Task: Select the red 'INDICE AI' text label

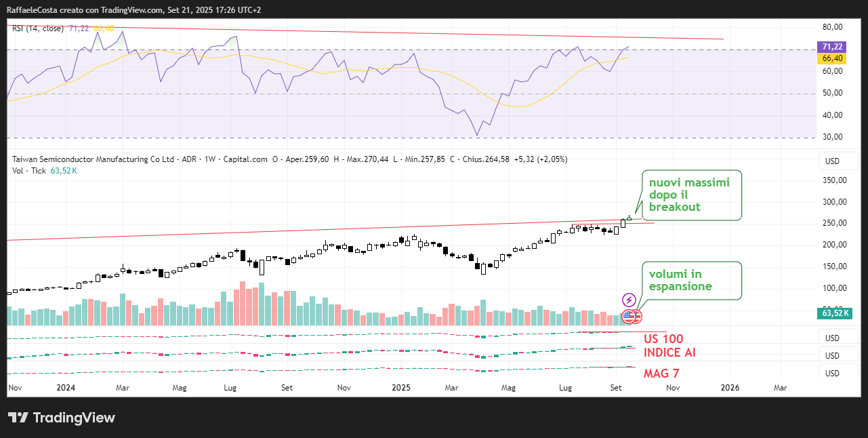Action: (x=669, y=353)
